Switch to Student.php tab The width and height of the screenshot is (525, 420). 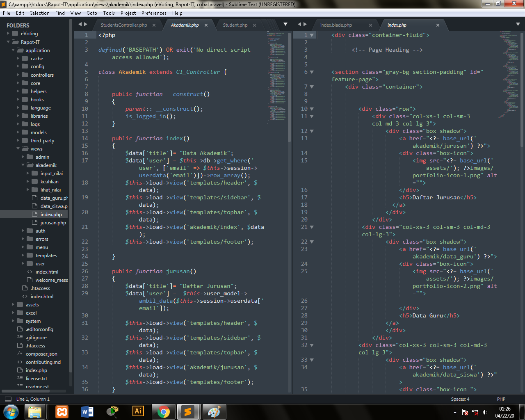pyautogui.click(x=235, y=25)
